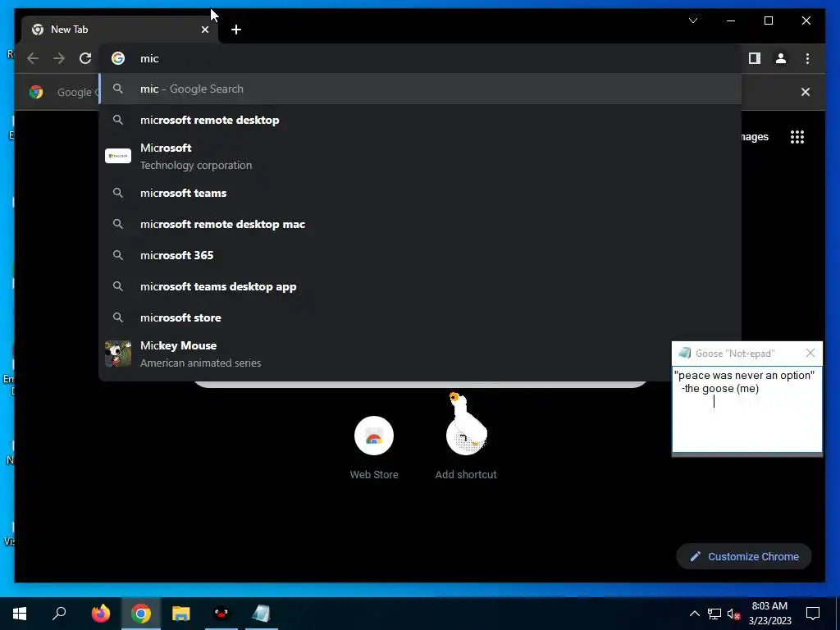Click the Google icon in address bar
The image size is (840, 630).
(x=118, y=58)
